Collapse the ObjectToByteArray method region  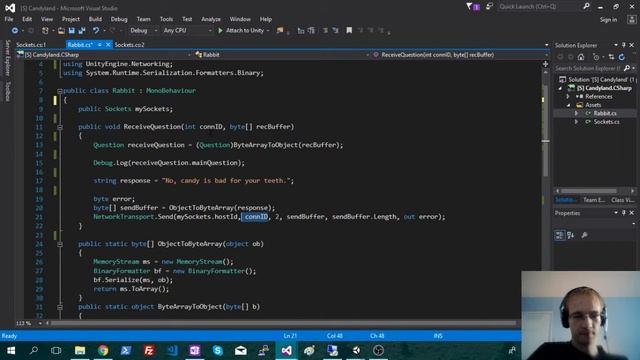pos(60,244)
